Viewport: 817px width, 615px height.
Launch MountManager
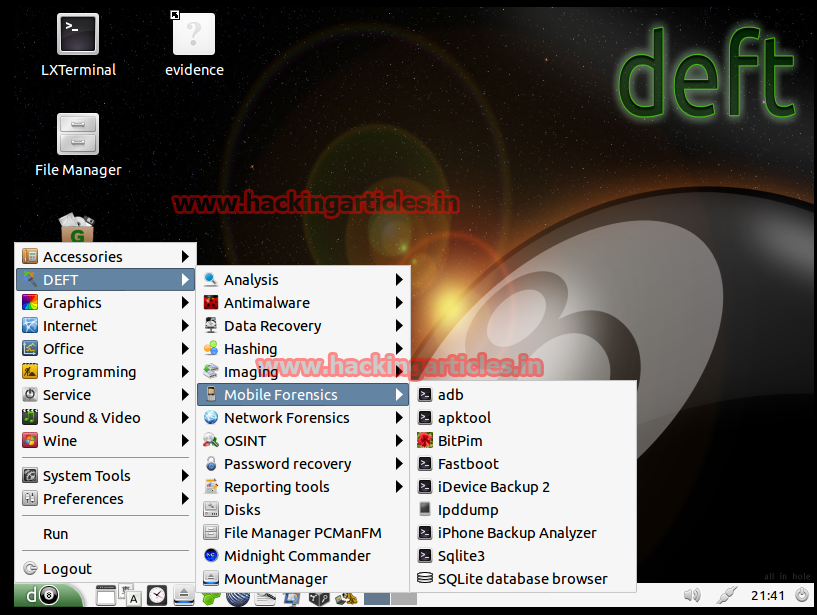point(303,579)
